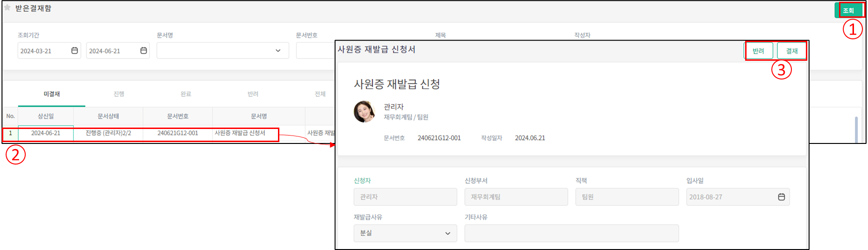Click the favorite star next to 받은결재함
The height and width of the screenshot is (250, 868).
coord(7,7)
